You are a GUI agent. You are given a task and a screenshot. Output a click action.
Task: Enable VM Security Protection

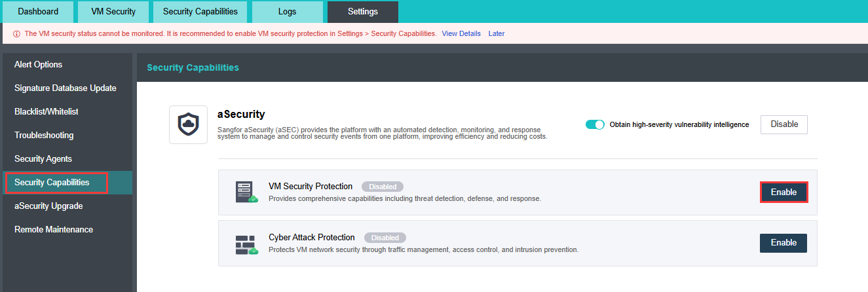783,192
